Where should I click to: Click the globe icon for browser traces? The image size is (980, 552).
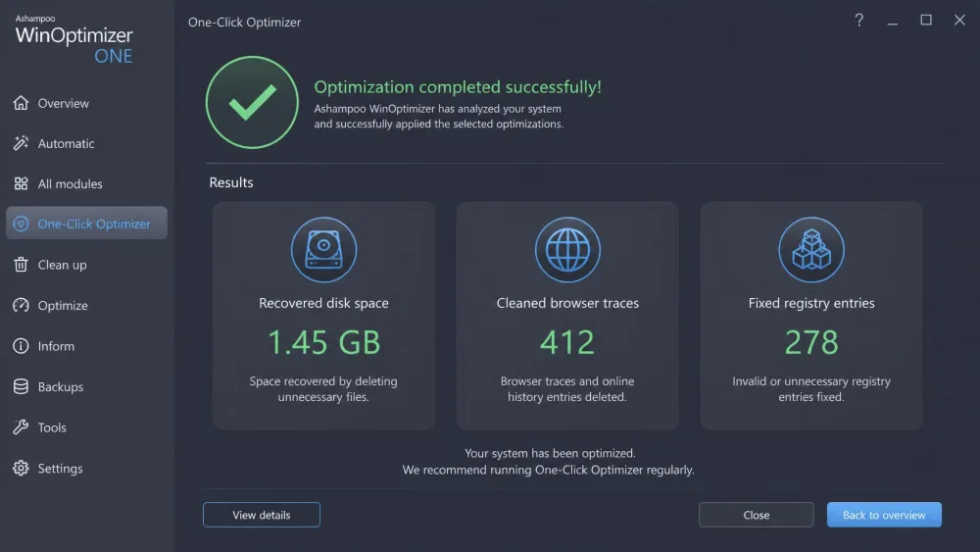(x=567, y=249)
